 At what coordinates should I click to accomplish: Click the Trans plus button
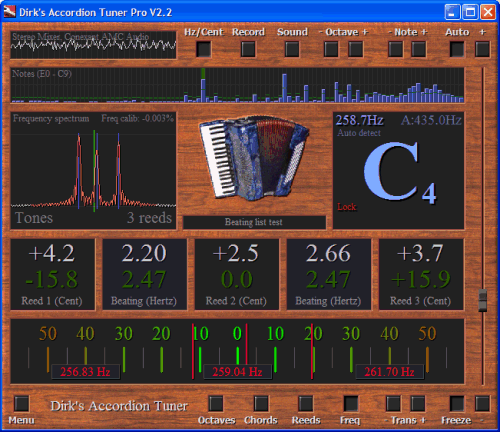[418, 403]
